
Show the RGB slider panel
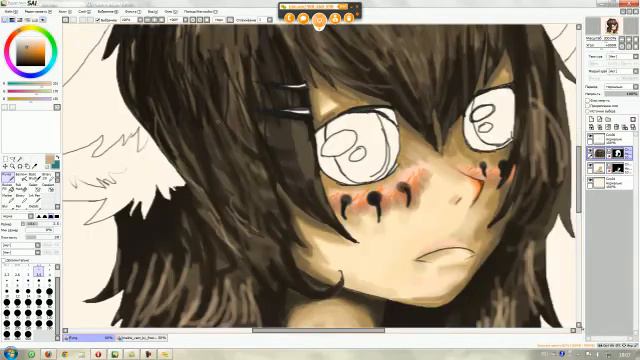point(12,20)
